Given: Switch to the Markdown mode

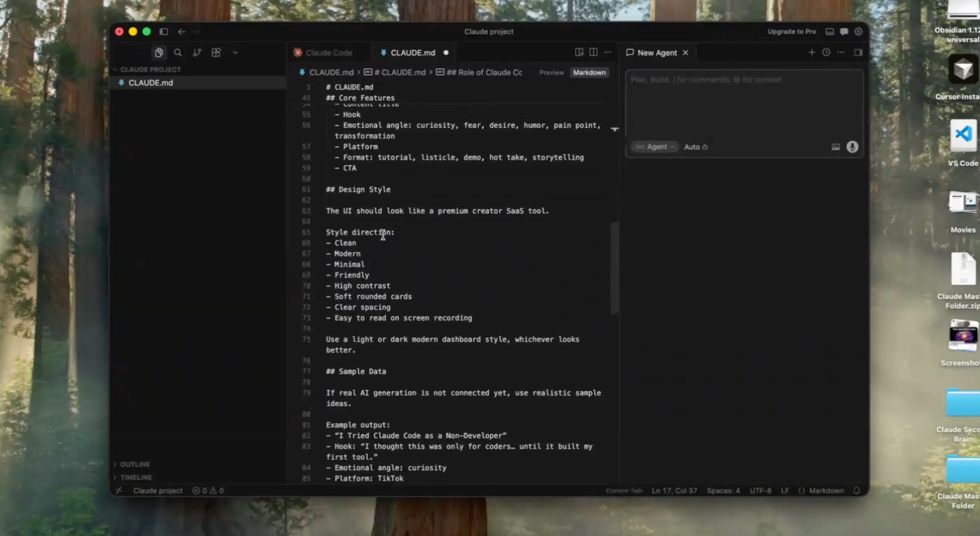Looking at the screenshot, I should point(589,73).
